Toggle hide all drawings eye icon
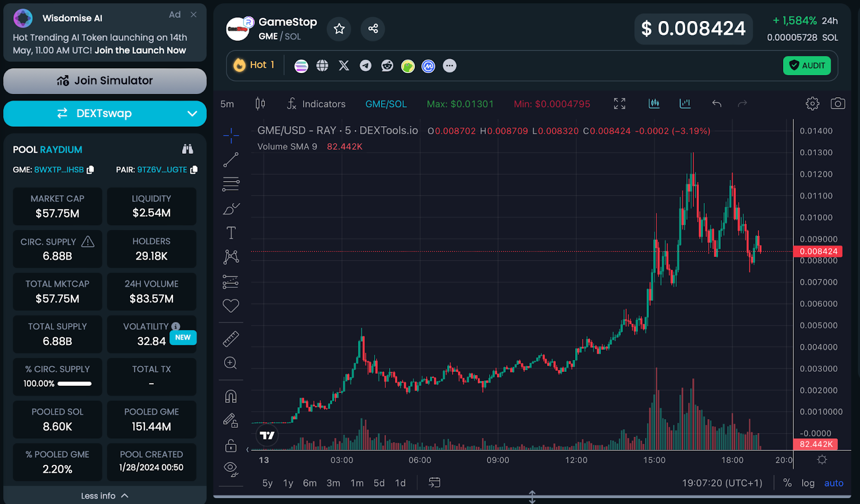This screenshot has height=504, width=860. (231, 470)
